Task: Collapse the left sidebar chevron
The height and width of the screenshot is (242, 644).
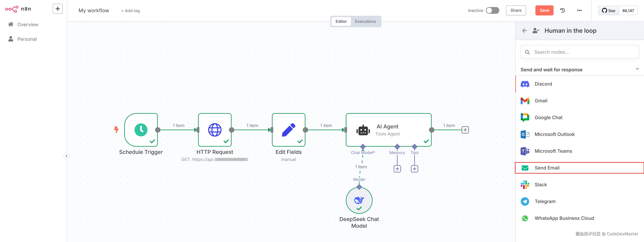Action: (66, 156)
